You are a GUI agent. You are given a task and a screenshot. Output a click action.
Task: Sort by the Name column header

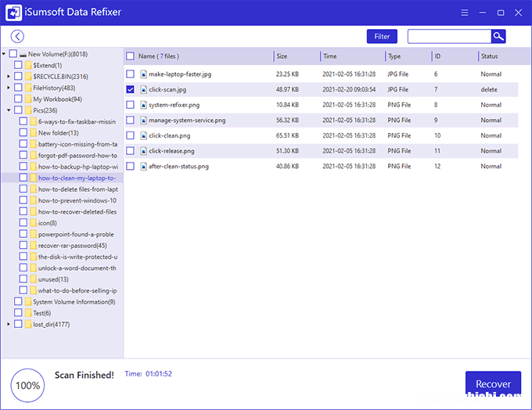click(x=159, y=56)
